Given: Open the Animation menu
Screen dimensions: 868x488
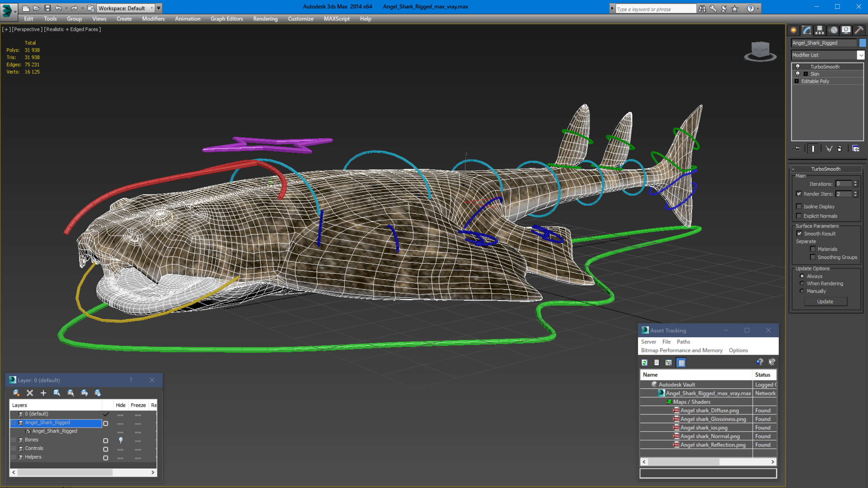Looking at the screenshot, I should coord(188,19).
